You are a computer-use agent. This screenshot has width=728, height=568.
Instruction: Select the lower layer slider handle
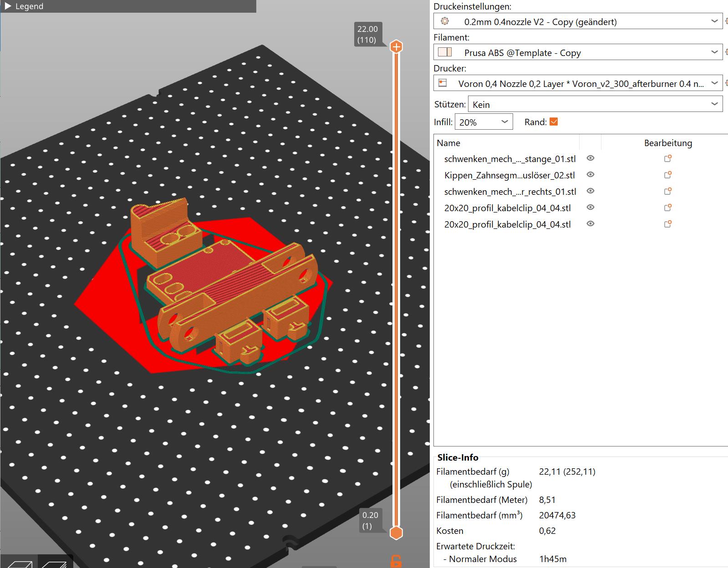pos(397,532)
